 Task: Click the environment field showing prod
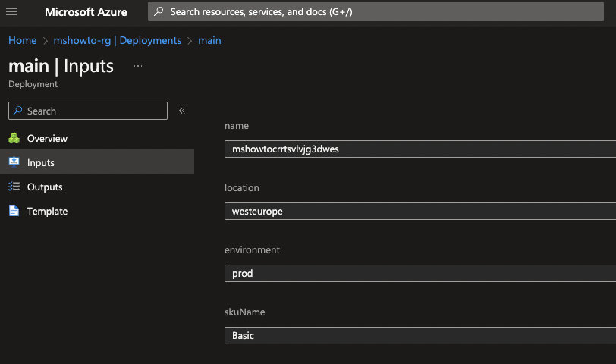click(420, 273)
